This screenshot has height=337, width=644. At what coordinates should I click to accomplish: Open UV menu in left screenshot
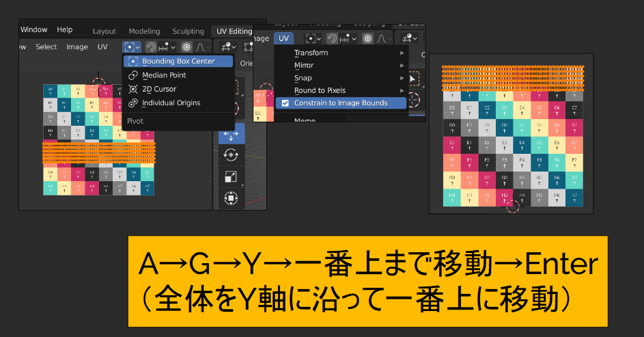[x=102, y=47]
